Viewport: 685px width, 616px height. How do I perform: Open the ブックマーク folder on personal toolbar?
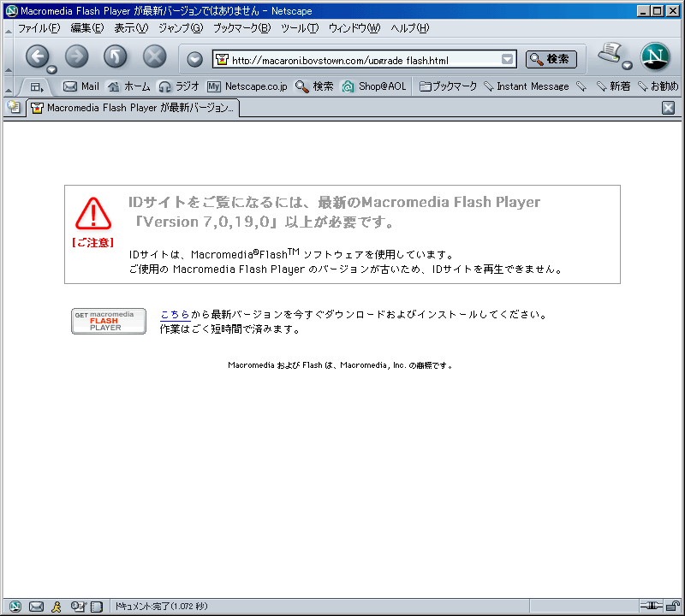448,86
